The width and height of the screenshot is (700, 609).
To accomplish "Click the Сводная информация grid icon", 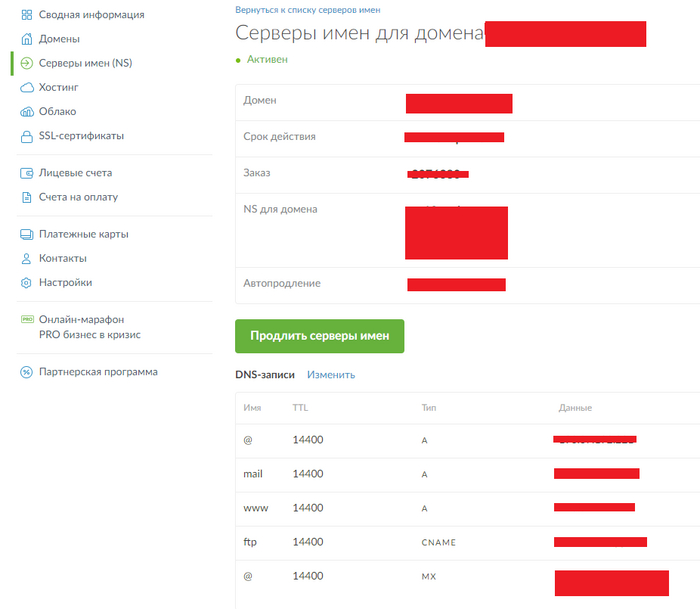I will pyautogui.click(x=27, y=15).
